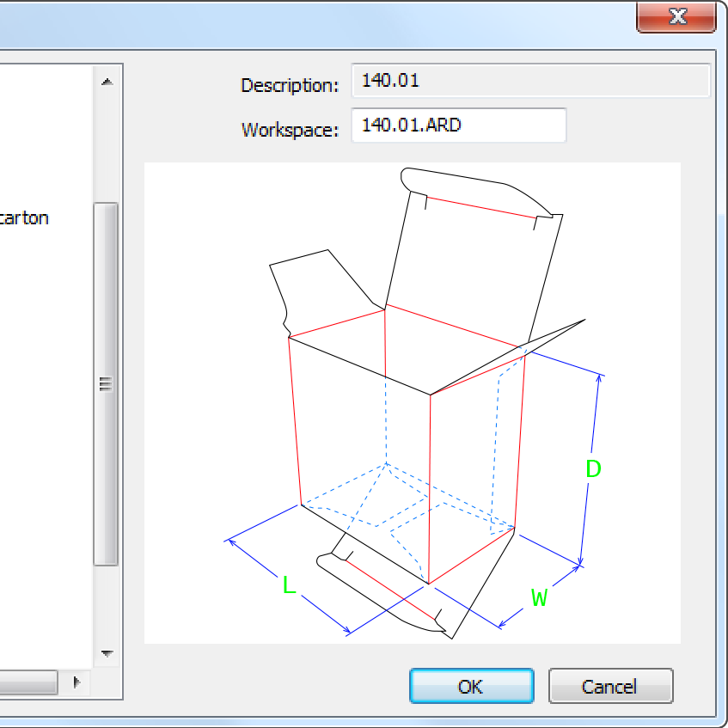728x728 pixels.
Task: Click the green L dimension label
Action: pos(289,586)
